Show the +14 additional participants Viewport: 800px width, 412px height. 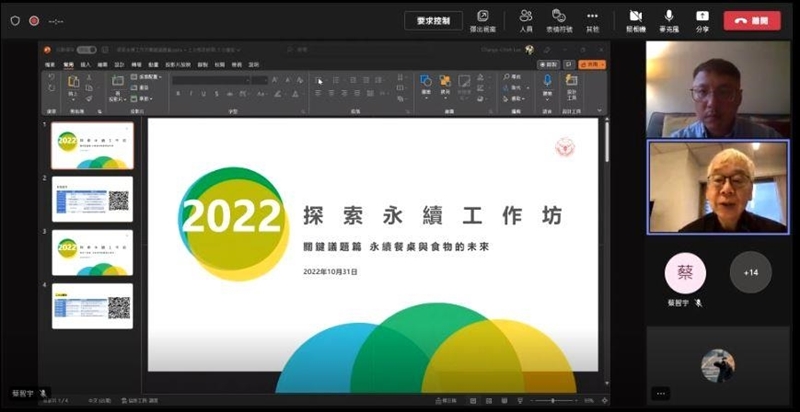click(x=750, y=272)
